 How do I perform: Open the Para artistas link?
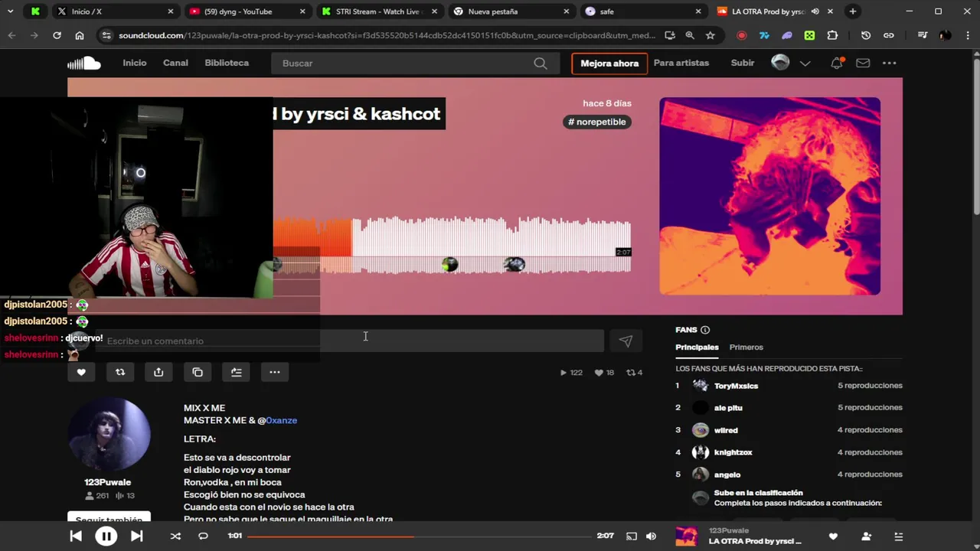tap(681, 63)
